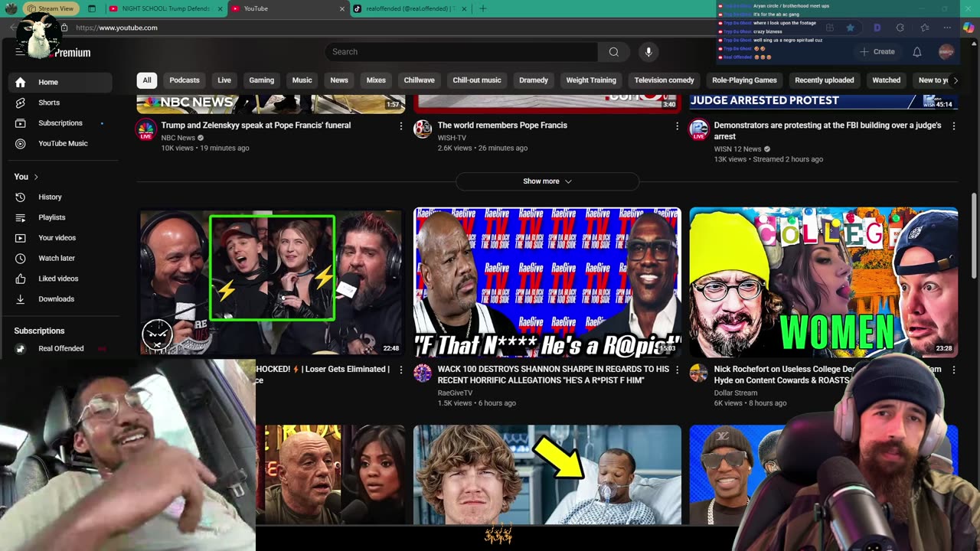Select the Gaming filter chip

tap(261, 80)
